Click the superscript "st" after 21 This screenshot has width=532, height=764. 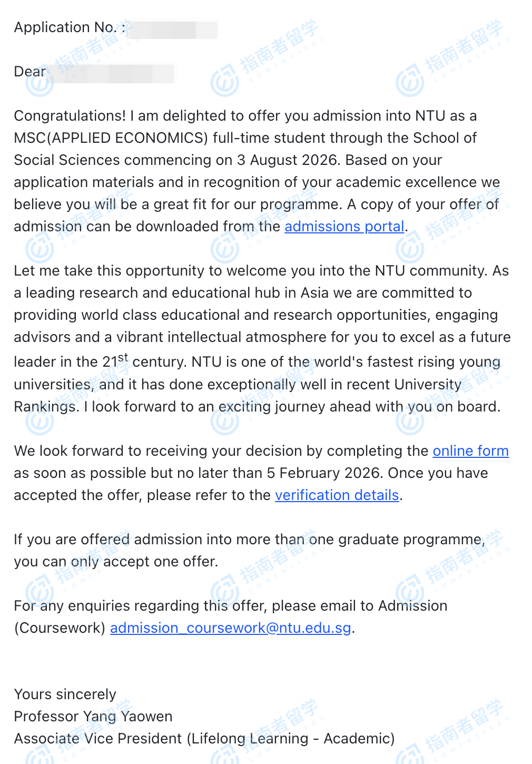pos(123,358)
